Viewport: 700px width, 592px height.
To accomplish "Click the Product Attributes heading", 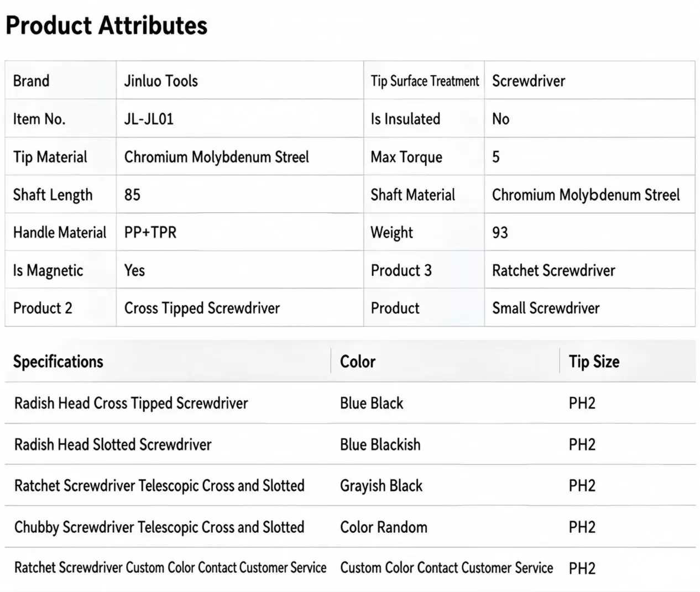I will coord(107,25).
